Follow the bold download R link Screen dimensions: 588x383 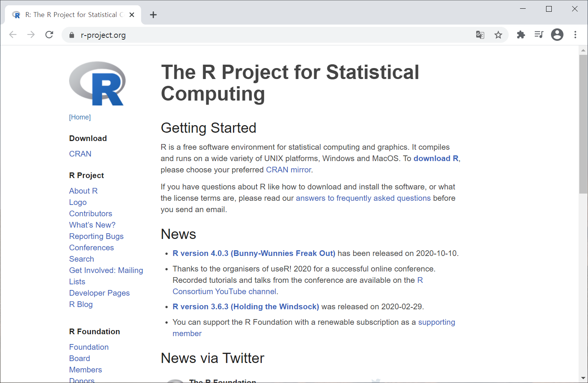click(x=436, y=158)
